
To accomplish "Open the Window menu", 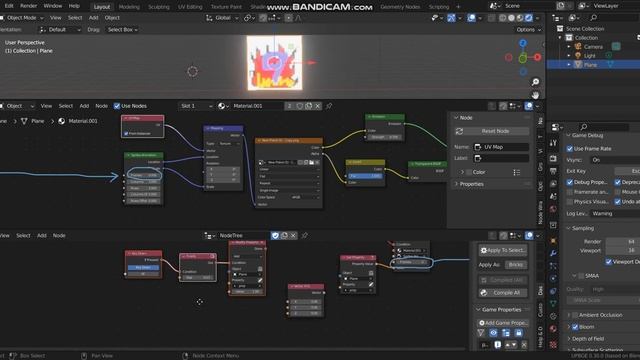I will (53, 6).
